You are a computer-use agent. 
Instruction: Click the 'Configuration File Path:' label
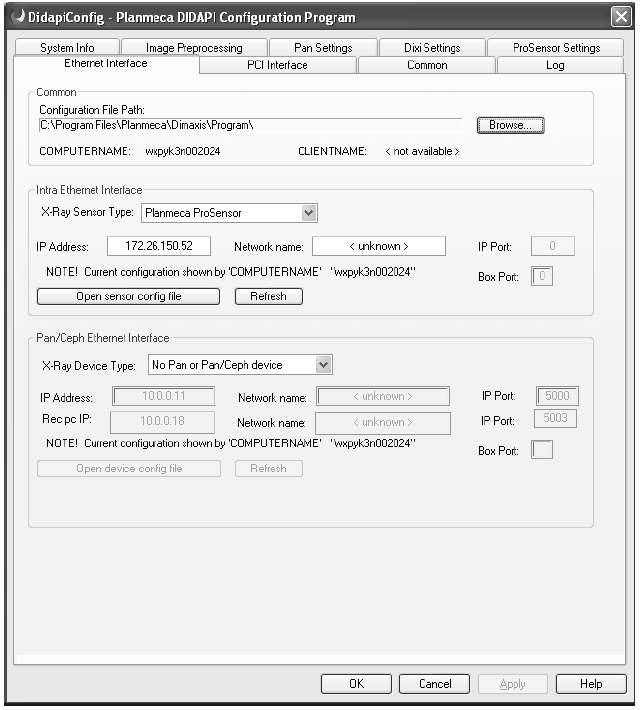pos(92,110)
